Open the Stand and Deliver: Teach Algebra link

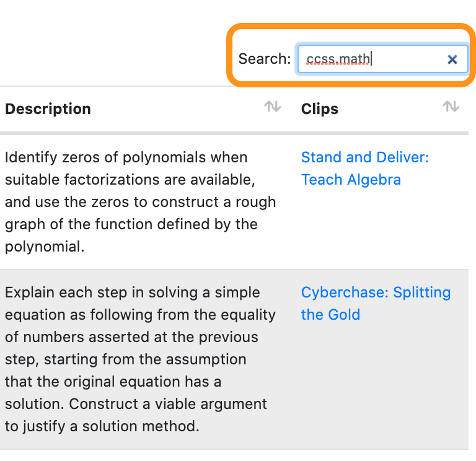364,157
